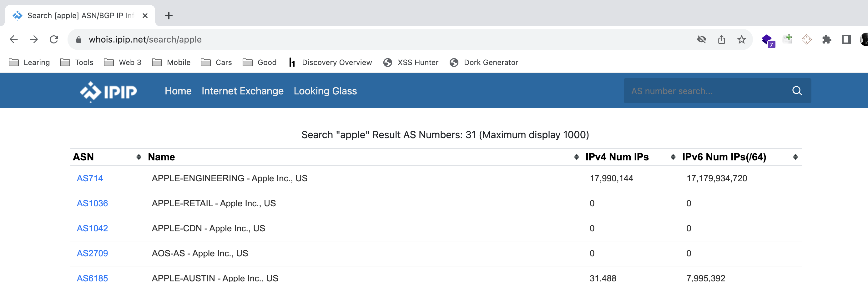This screenshot has width=868, height=282.
Task: Click the AOS-AS - Apple Inc., US name
Action: [x=200, y=253]
